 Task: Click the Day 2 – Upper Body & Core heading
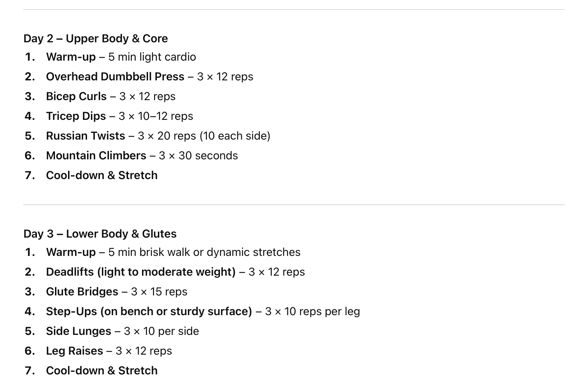[96, 38]
